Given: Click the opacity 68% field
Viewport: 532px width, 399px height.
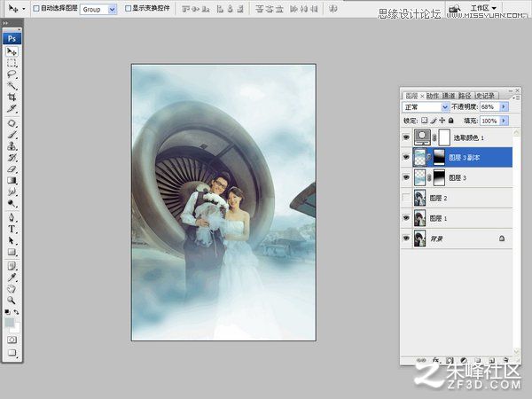Looking at the screenshot, I should [x=489, y=107].
